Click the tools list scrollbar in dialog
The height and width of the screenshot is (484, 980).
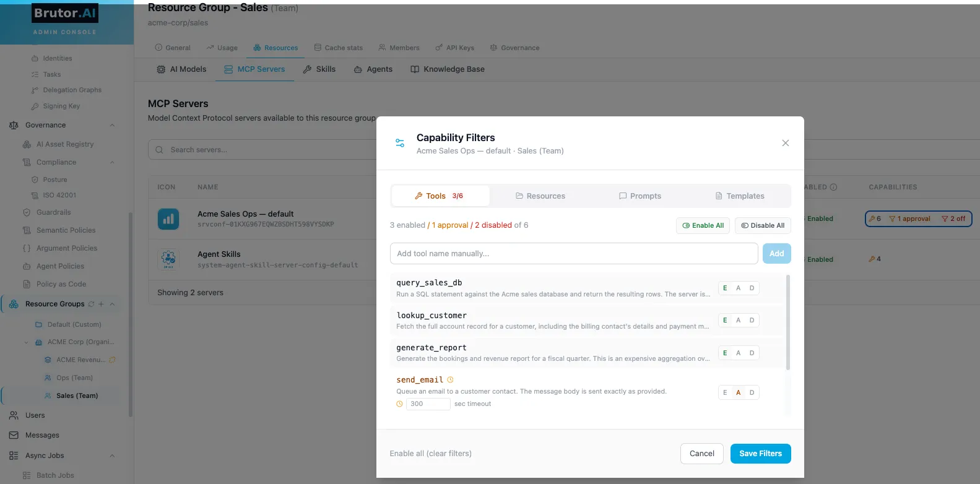[787, 322]
